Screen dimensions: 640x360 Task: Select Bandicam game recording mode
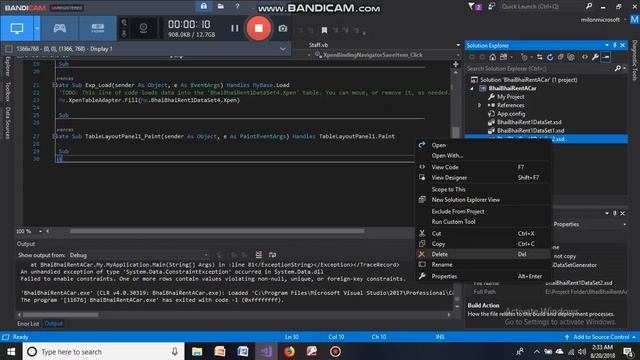[60, 28]
